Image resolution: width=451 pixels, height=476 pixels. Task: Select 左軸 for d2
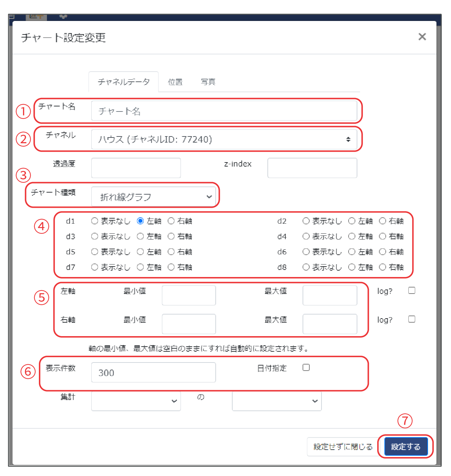pos(352,221)
